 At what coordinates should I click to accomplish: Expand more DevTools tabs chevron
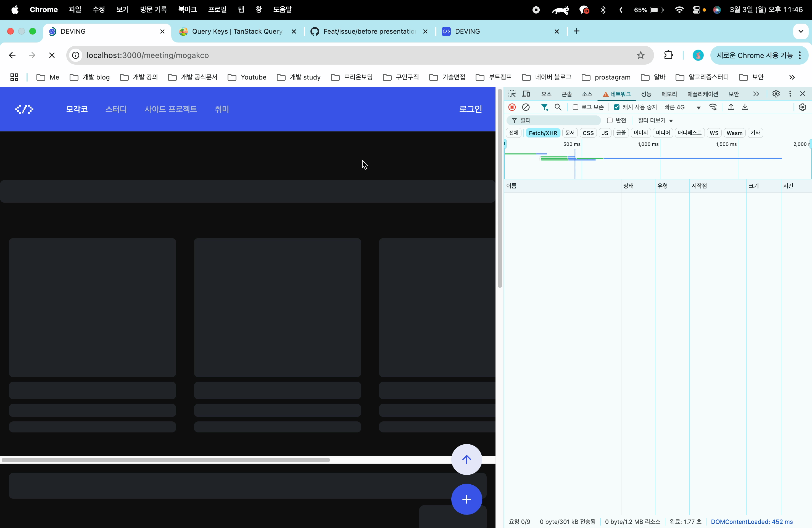756,94
